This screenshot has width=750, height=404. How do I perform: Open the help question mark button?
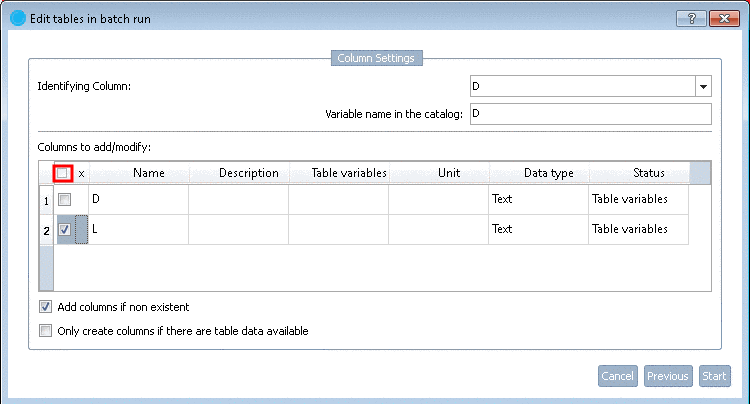[691, 19]
